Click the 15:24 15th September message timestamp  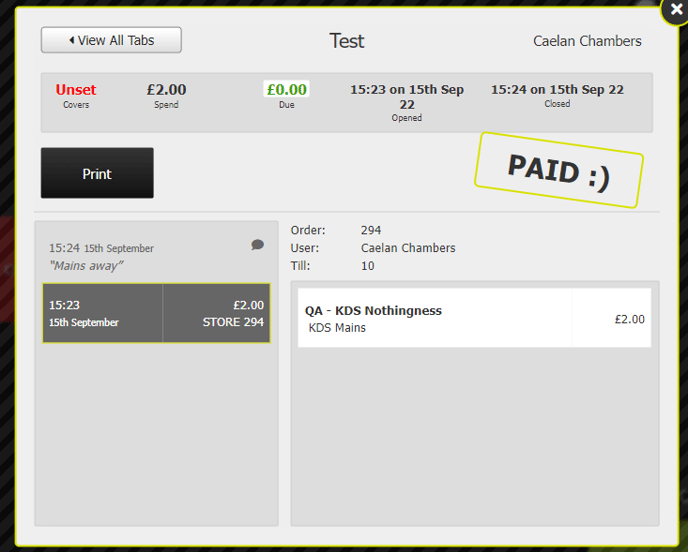coord(101,248)
